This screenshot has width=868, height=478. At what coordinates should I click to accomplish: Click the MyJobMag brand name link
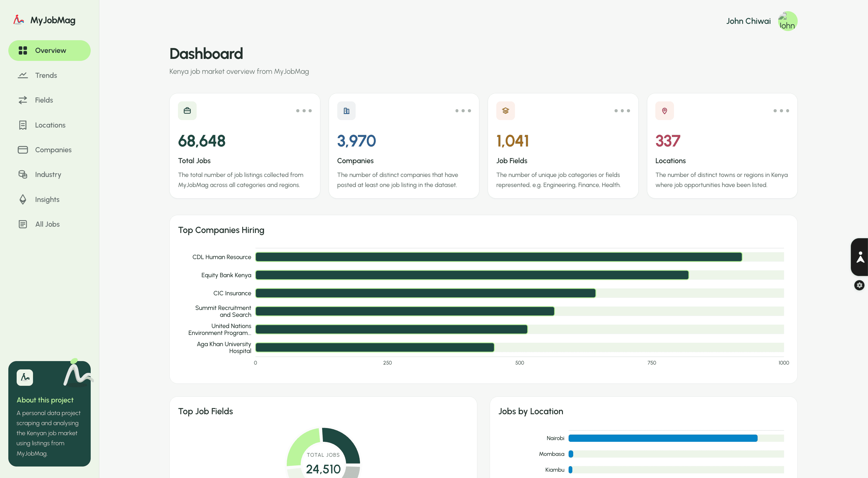pos(53,20)
